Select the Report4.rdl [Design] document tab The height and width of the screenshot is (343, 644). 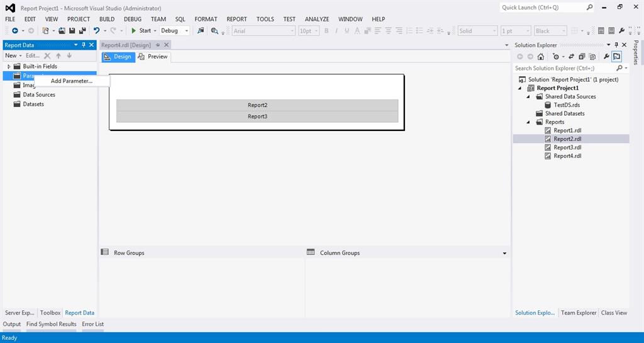tap(126, 45)
